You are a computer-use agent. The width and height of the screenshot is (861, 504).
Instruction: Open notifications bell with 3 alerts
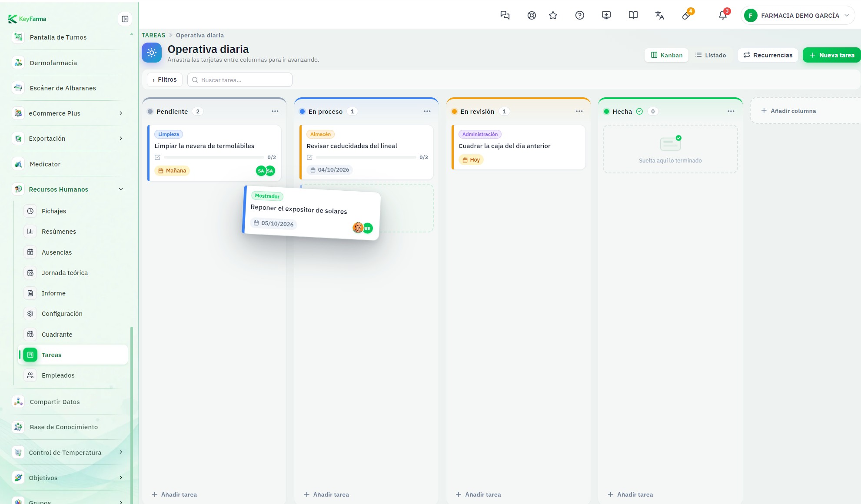722,16
